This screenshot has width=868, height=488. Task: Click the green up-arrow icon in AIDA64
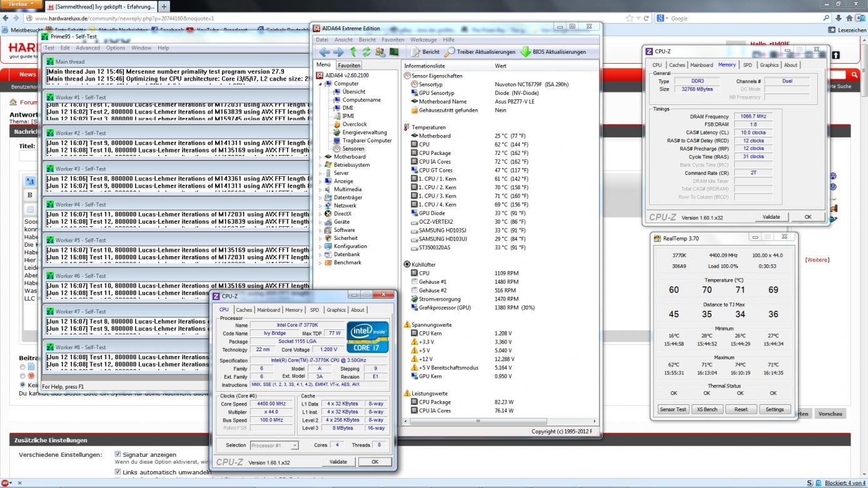point(353,52)
